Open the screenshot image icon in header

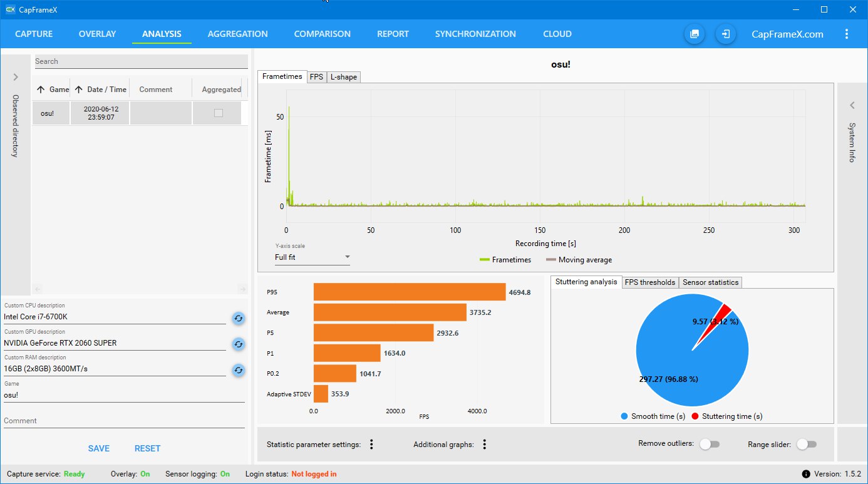[695, 34]
